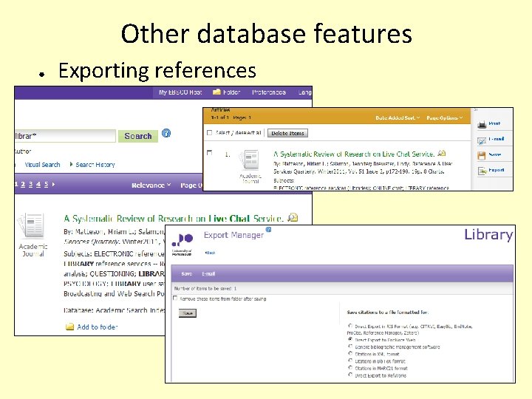Select Direct Export to RefWorks radio

coord(350,375)
